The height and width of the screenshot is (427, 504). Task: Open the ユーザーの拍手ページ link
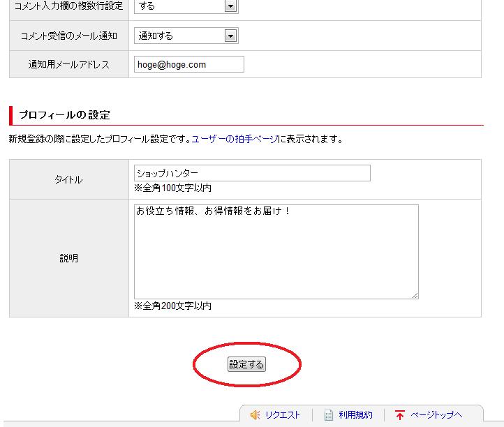click(x=235, y=139)
